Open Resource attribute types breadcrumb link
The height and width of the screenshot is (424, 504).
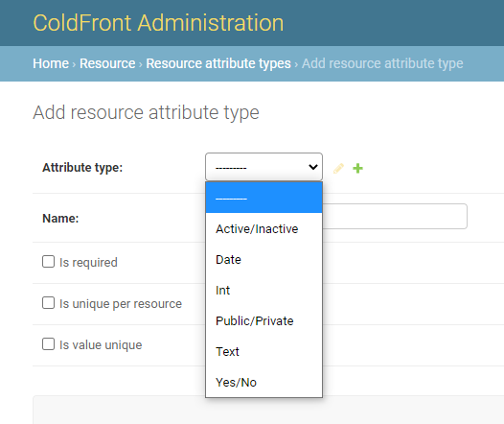pos(218,63)
